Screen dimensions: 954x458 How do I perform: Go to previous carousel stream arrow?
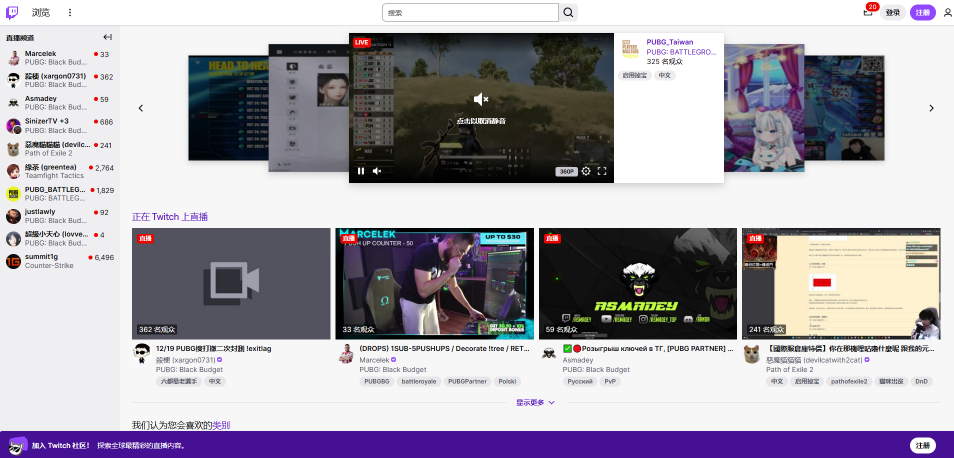[x=141, y=108]
